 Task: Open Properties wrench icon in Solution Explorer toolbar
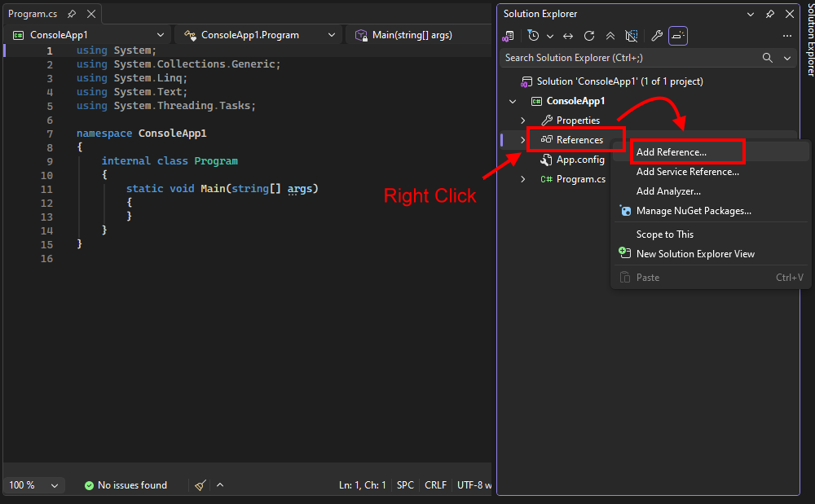pyautogui.click(x=656, y=36)
